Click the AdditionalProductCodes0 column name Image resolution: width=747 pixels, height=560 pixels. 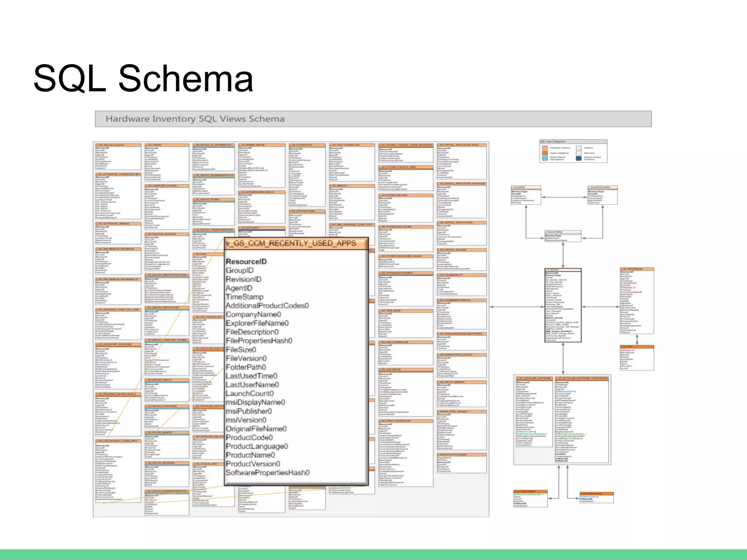[x=267, y=306]
